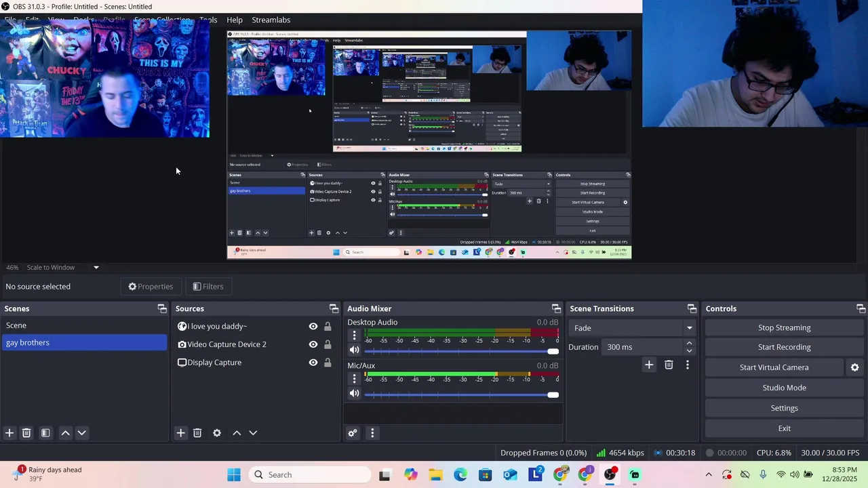The width and height of the screenshot is (868, 488).
Task: Click Start Recording
Action: [x=785, y=347]
